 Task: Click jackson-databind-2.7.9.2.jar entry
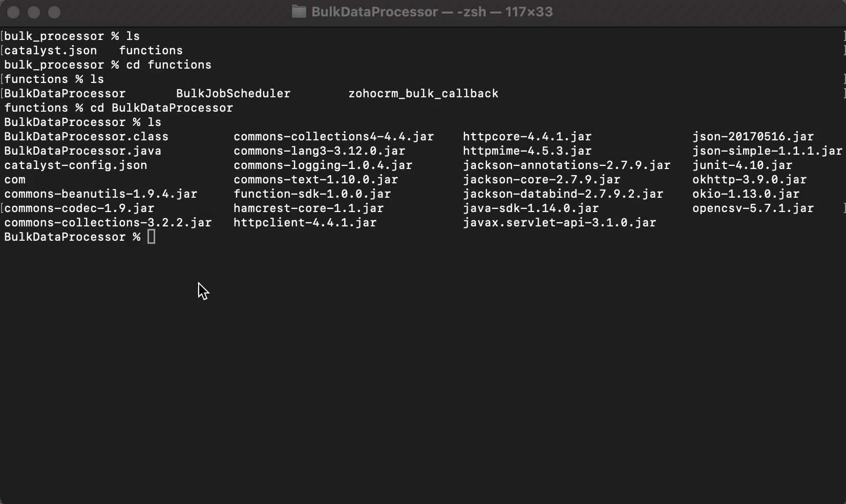pos(563,194)
